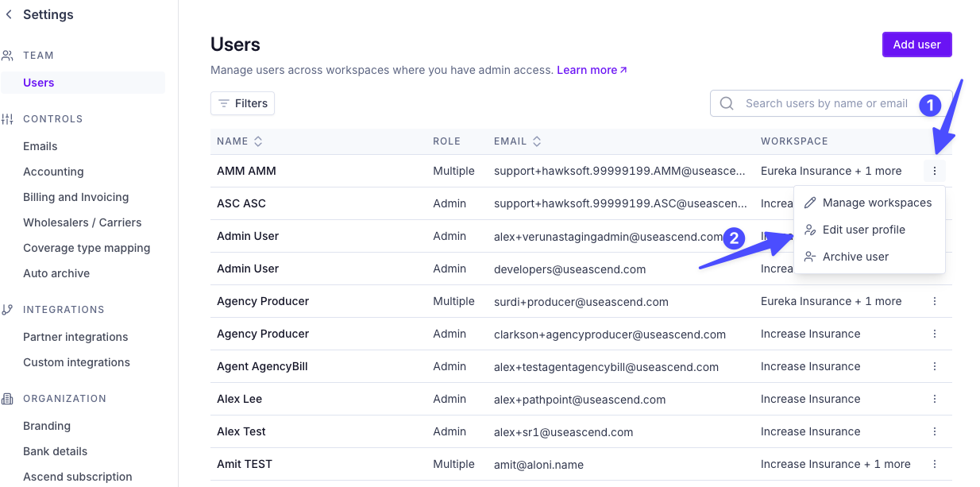The height and width of the screenshot is (487, 980).
Task: Open the three-dot menu for AMM AMM
Action: click(x=935, y=171)
